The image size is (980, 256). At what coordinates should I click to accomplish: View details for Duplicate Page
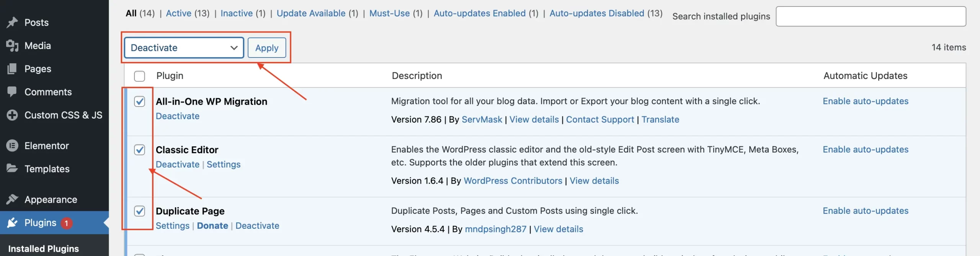[x=559, y=229]
